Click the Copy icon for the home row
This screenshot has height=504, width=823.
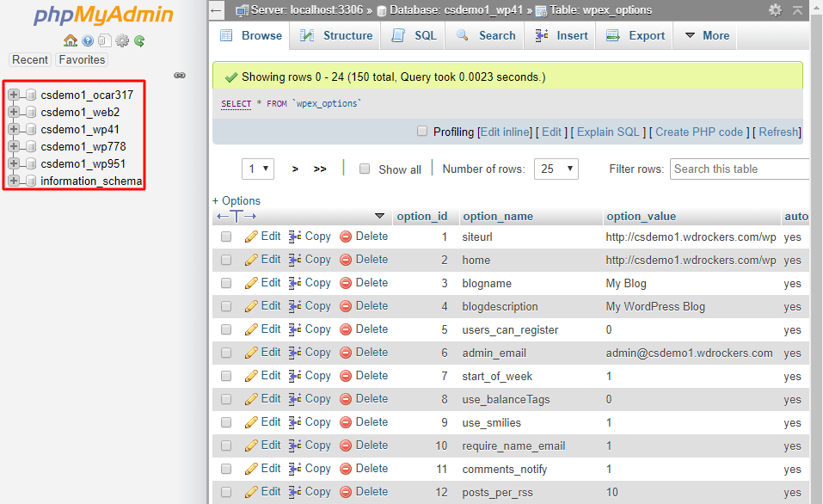tap(294, 260)
